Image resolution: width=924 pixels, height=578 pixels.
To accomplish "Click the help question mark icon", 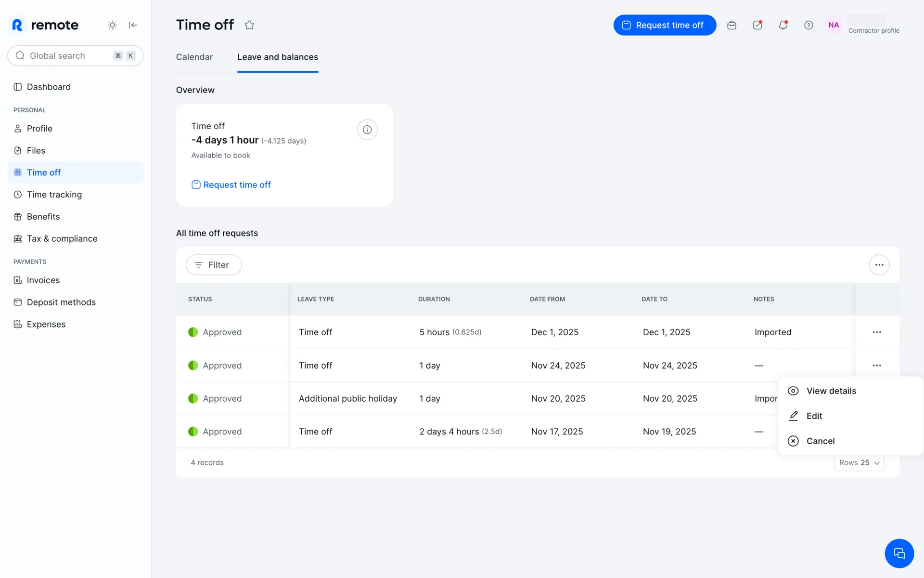I will (x=808, y=25).
